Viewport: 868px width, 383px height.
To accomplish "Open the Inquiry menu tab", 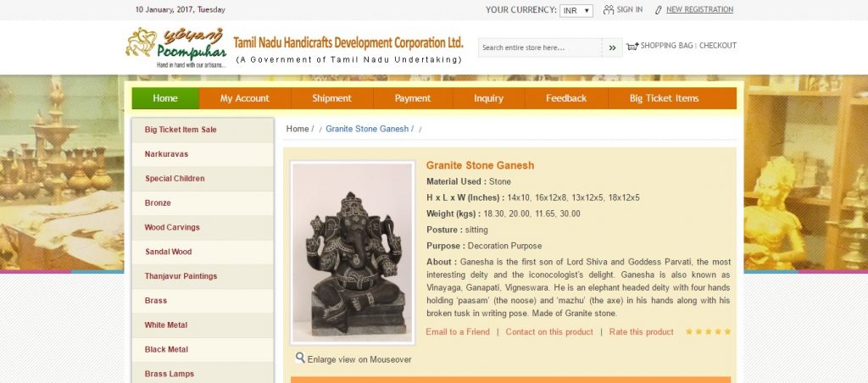I will click(488, 98).
